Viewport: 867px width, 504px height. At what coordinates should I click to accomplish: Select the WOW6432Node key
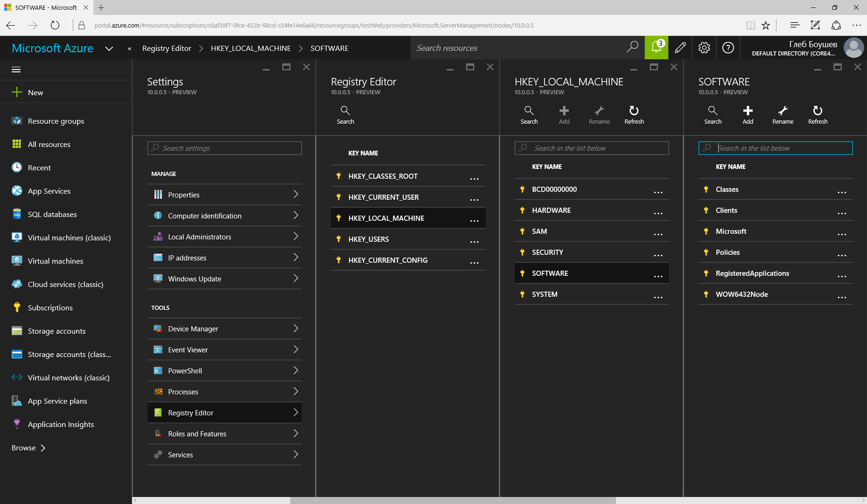pos(776,294)
